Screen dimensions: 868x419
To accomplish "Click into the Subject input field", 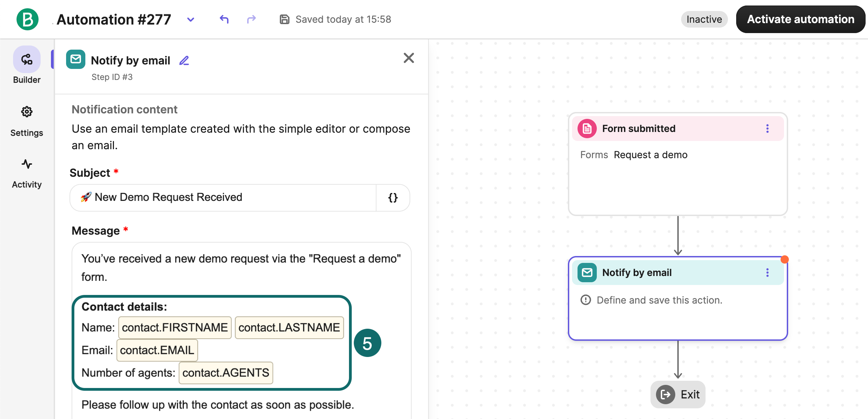I will coord(223,197).
